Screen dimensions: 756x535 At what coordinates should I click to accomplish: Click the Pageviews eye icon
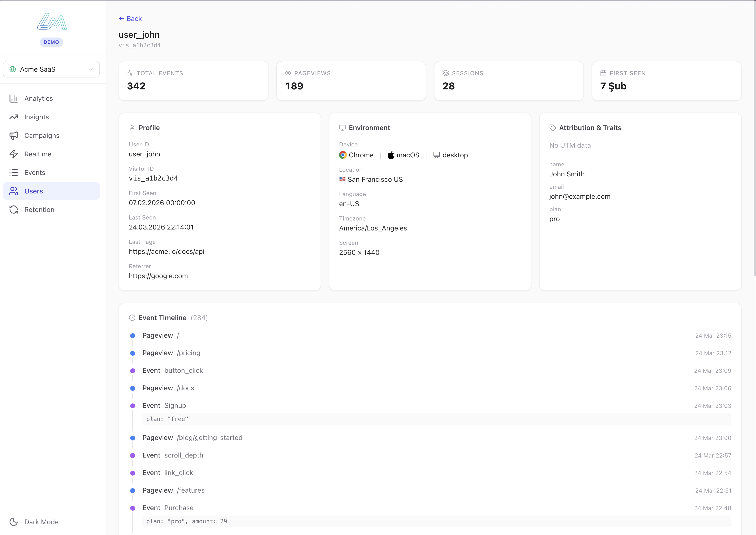[288, 73]
